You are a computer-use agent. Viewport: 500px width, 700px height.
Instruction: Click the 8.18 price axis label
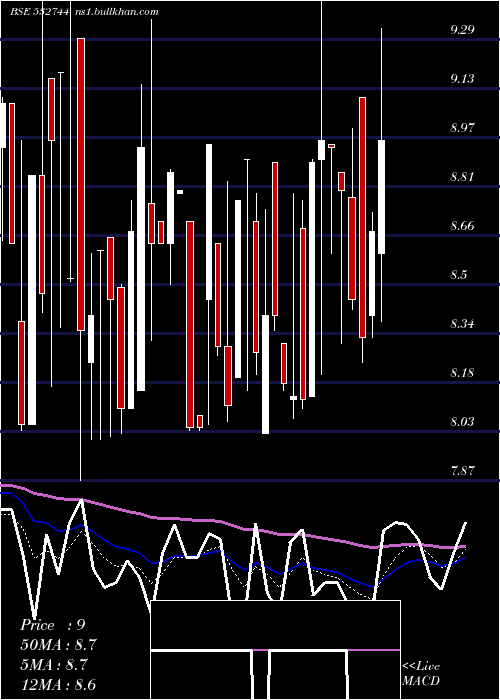click(x=462, y=373)
